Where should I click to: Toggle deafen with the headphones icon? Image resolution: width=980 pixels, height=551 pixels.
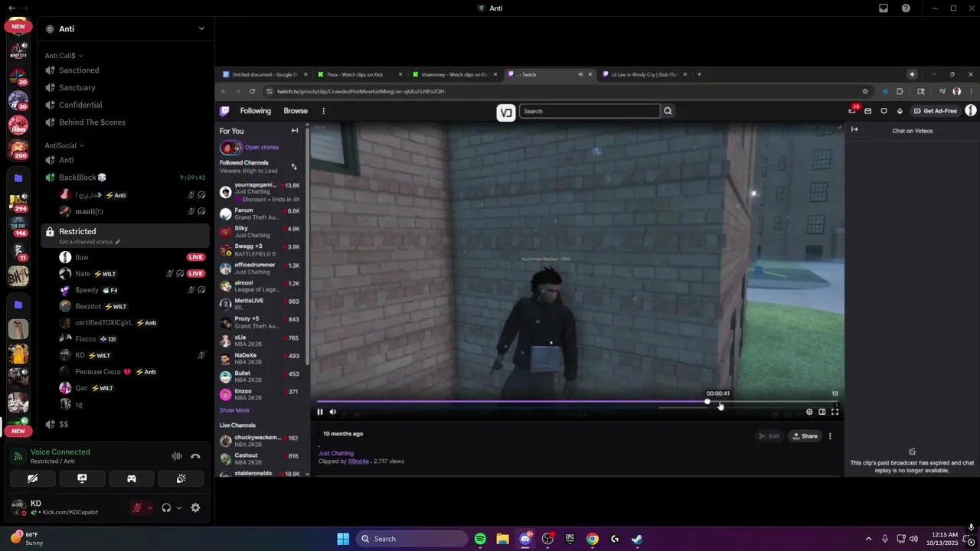(x=166, y=507)
